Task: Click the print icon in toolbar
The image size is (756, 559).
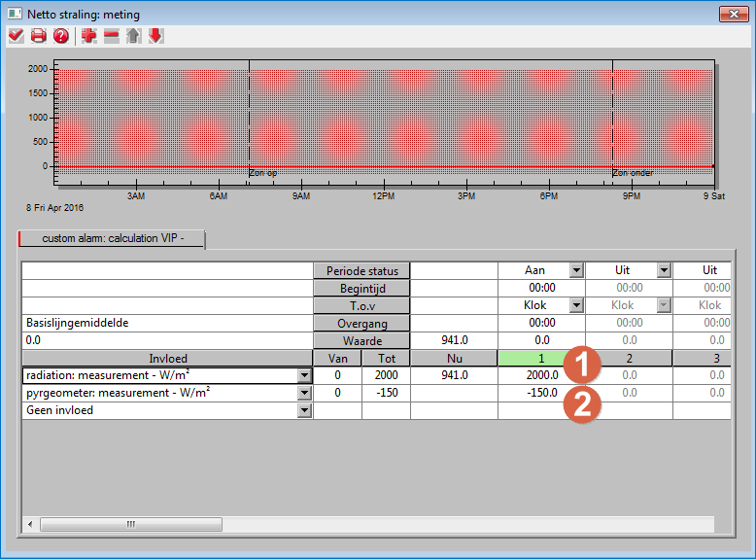Action: 39,36
